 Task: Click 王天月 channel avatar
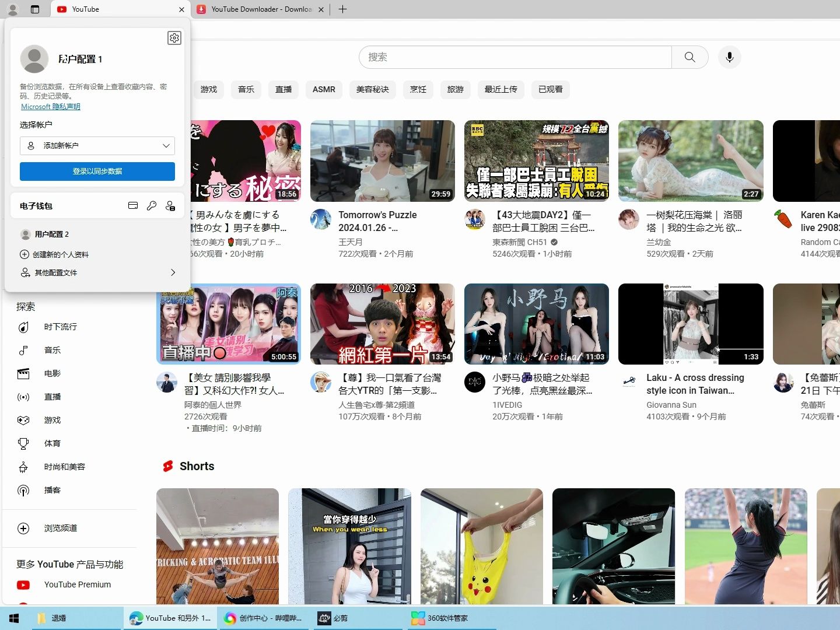[x=321, y=219]
